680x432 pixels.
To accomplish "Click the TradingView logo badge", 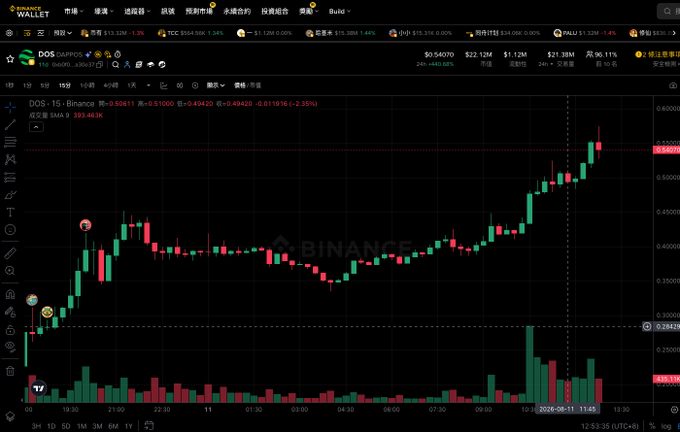I will pyautogui.click(x=39, y=388).
